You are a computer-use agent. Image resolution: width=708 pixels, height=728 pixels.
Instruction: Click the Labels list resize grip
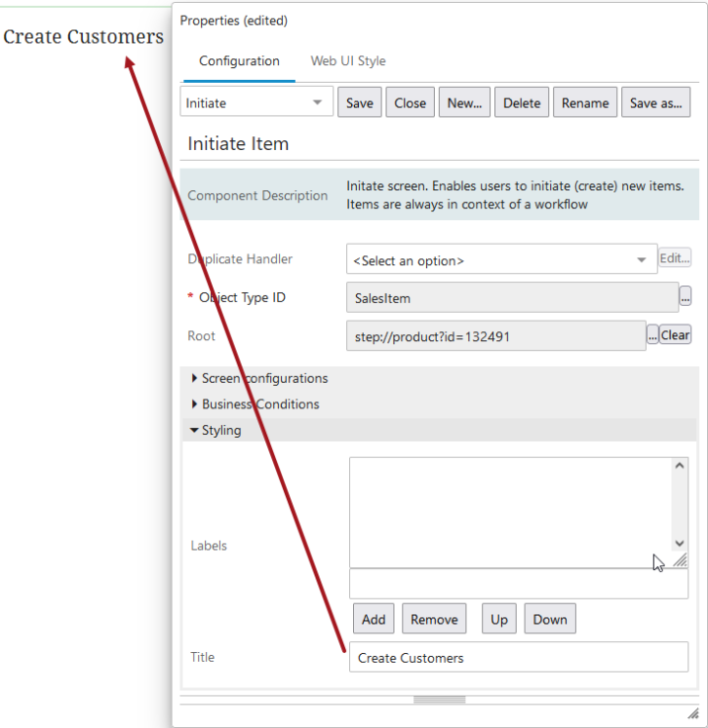coord(680,560)
